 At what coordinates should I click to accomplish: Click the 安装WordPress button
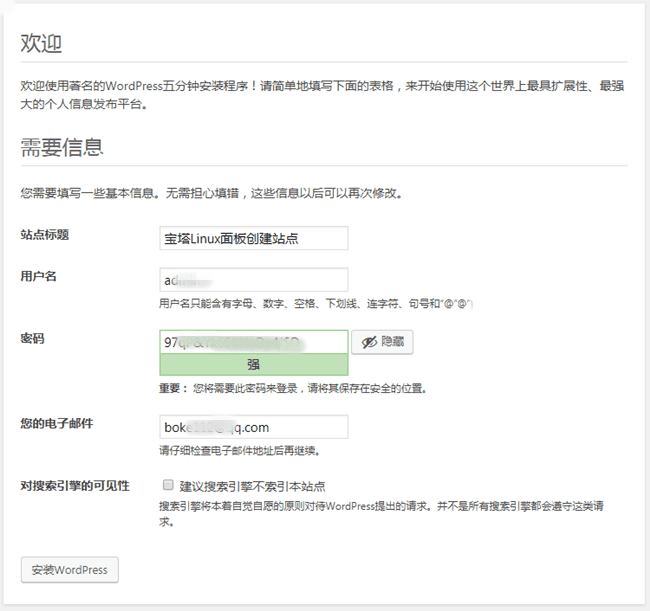point(70,570)
